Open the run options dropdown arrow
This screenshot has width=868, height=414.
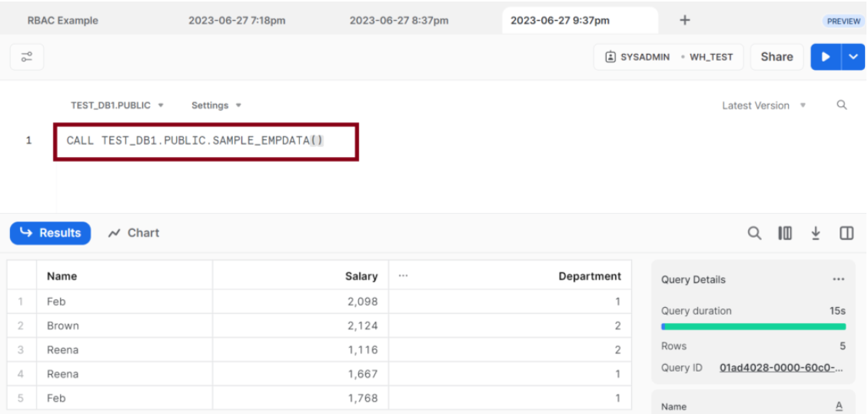point(853,57)
